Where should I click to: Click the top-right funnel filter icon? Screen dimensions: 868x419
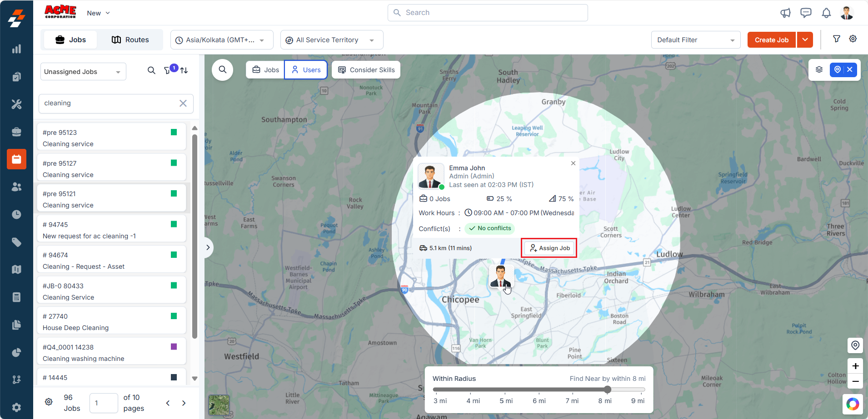(x=836, y=39)
